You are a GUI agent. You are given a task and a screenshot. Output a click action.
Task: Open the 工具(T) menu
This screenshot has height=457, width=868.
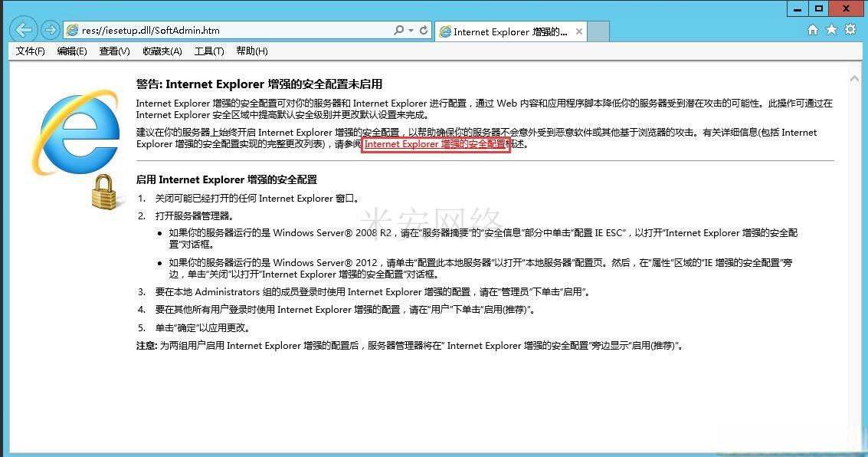[209, 51]
